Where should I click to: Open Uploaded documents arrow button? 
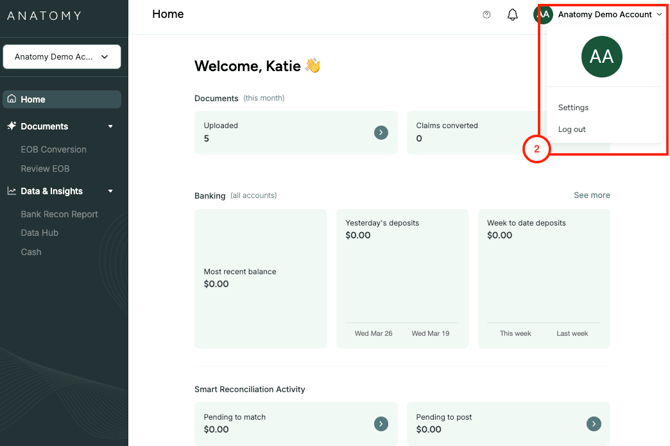(381, 132)
